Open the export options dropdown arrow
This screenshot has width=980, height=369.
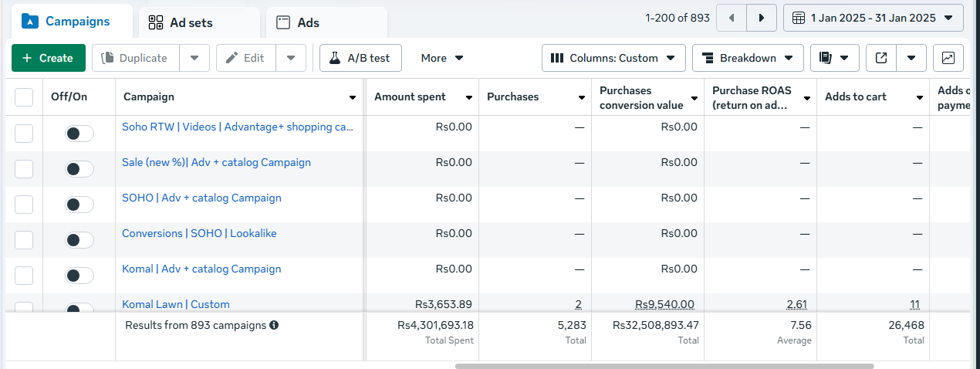(x=911, y=58)
